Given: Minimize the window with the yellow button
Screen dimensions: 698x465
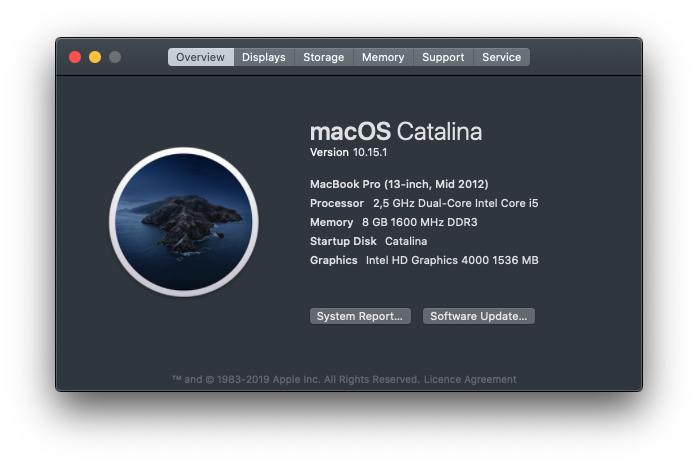Looking at the screenshot, I should coord(95,57).
